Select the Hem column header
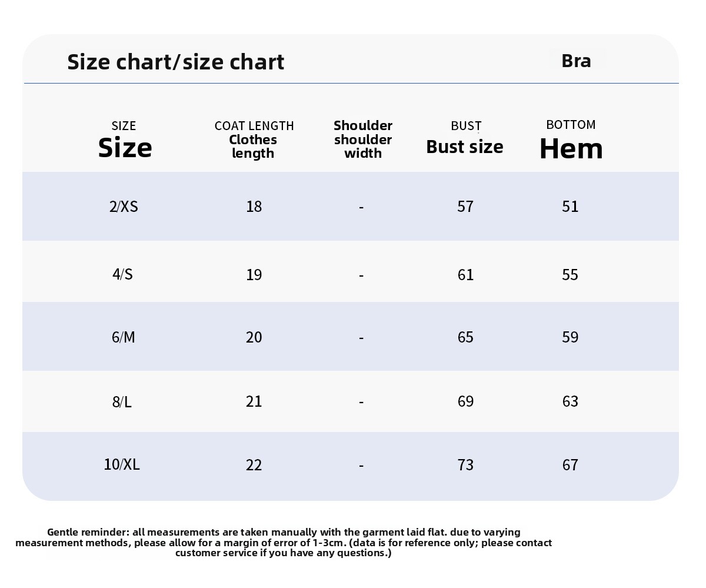This screenshot has height=588, width=706. 571,140
